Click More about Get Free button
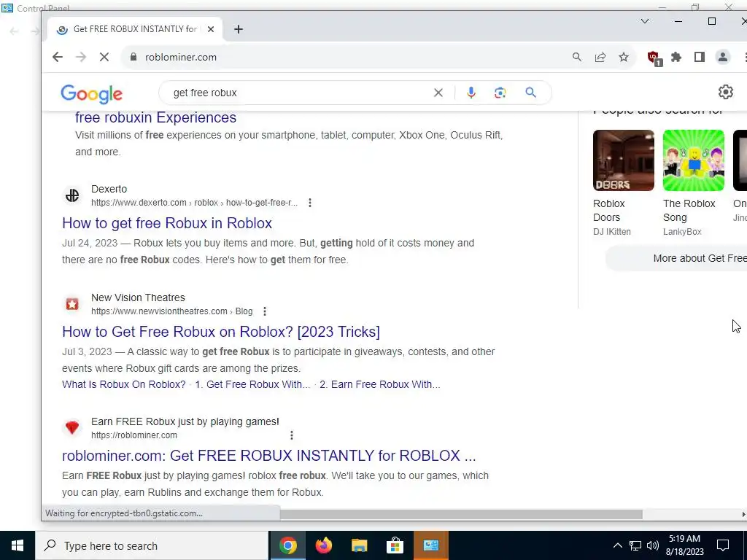 676,258
